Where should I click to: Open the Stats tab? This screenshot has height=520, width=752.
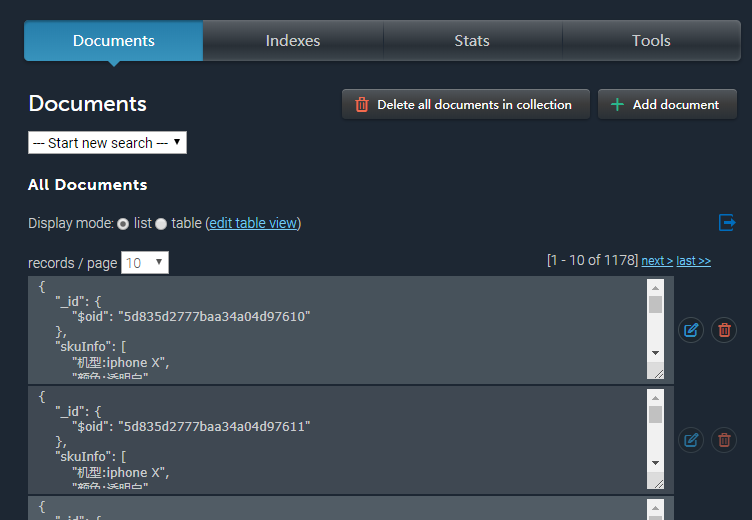click(x=472, y=41)
